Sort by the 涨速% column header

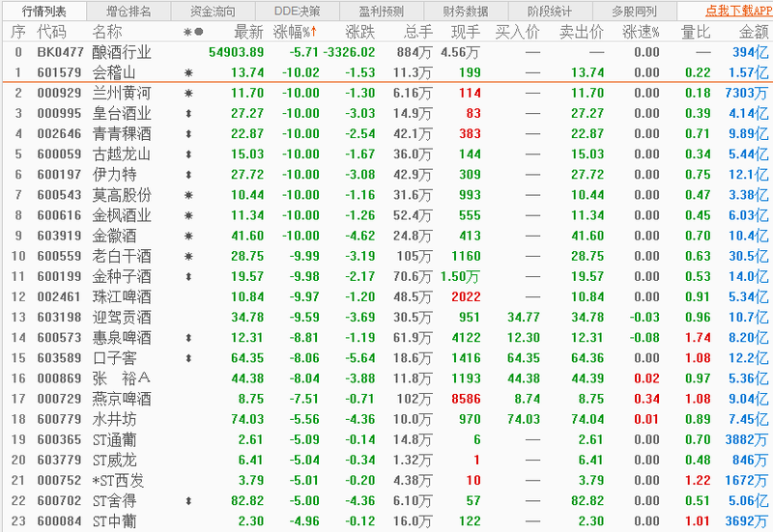(641, 32)
